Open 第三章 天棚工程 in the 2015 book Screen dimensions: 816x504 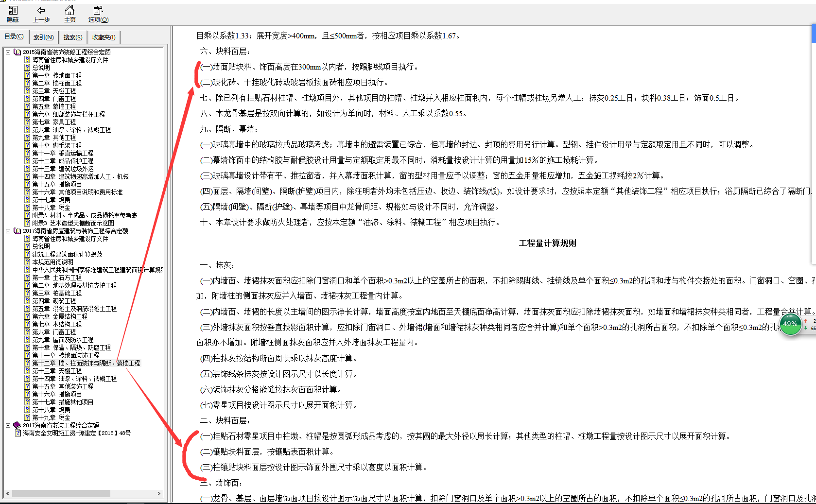pos(54,91)
